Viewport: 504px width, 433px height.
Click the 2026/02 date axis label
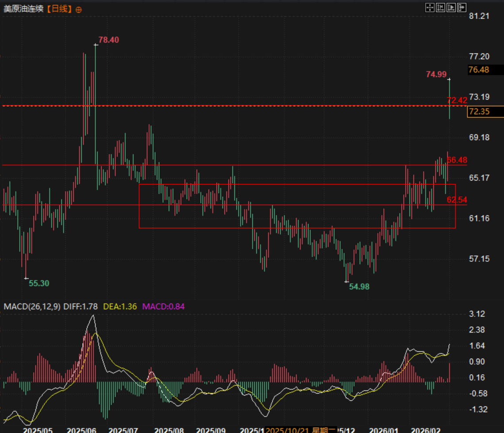[x=426, y=430]
